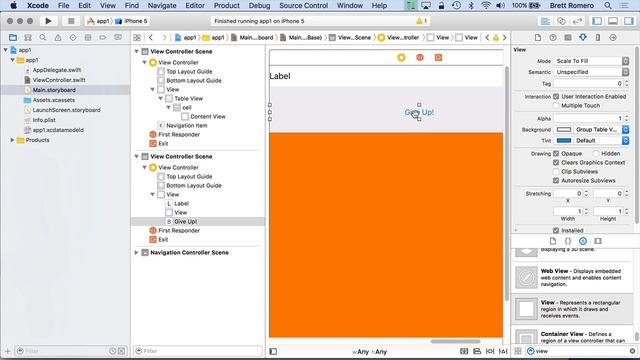Open the Source Control menu

303,5
